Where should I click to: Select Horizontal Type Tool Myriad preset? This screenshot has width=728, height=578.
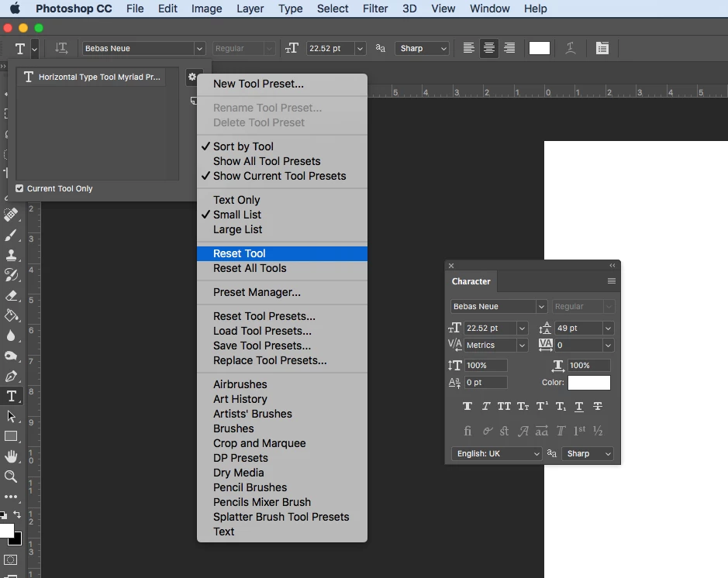(x=91, y=77)
